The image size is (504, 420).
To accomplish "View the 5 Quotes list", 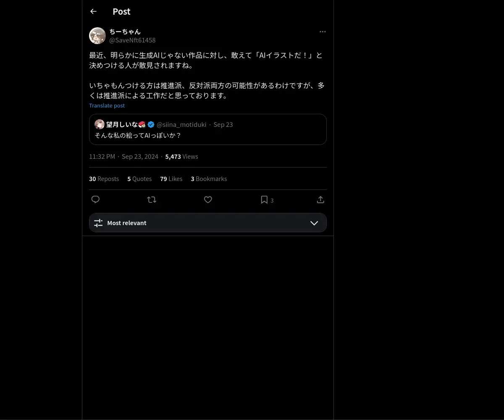I will coord(139,178).
